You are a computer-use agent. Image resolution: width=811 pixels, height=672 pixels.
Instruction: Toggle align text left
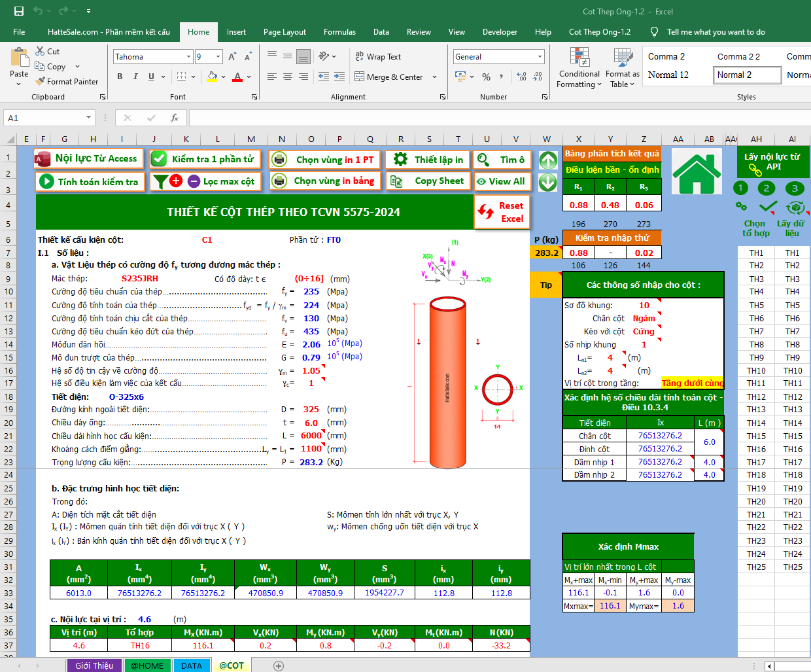[x=272, y=77]
